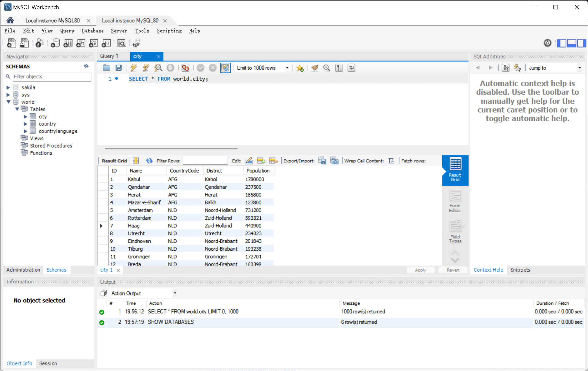Open a SQL script file icon in main toolbar

24,43
